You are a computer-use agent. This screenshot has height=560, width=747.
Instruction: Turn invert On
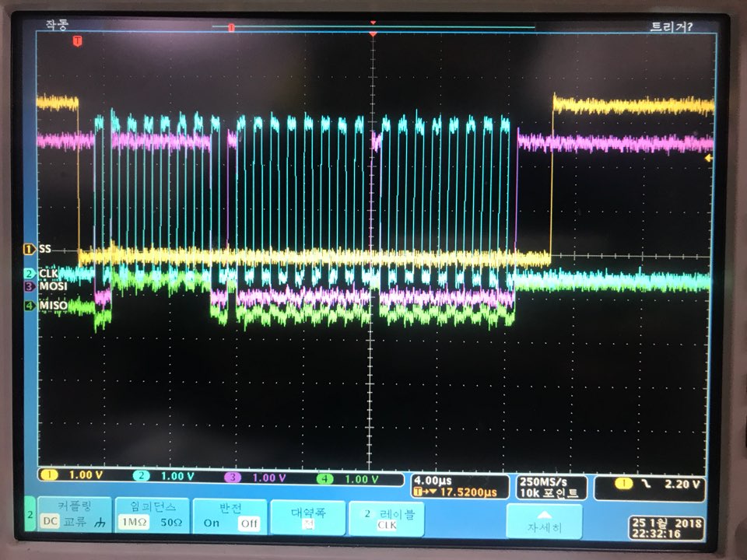(x=211, y=523)
